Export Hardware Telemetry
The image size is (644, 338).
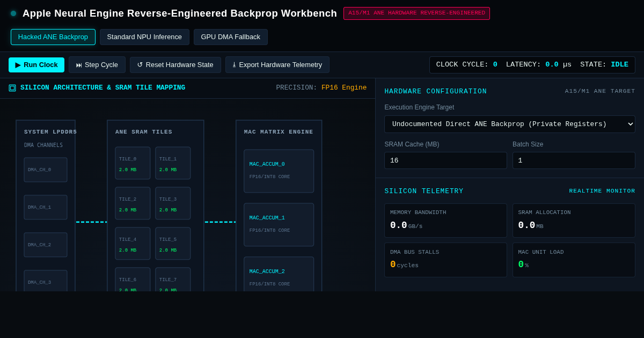click(277, 65)
